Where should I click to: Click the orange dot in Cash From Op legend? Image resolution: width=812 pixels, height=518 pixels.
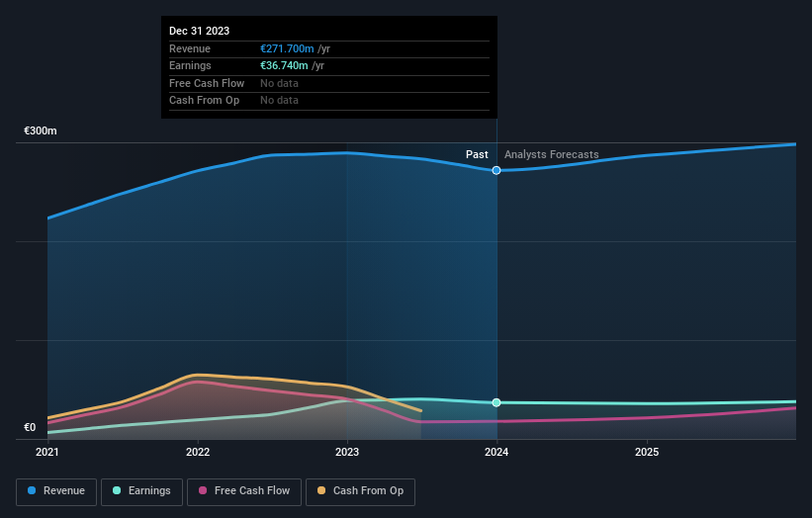tap(321, 490)
